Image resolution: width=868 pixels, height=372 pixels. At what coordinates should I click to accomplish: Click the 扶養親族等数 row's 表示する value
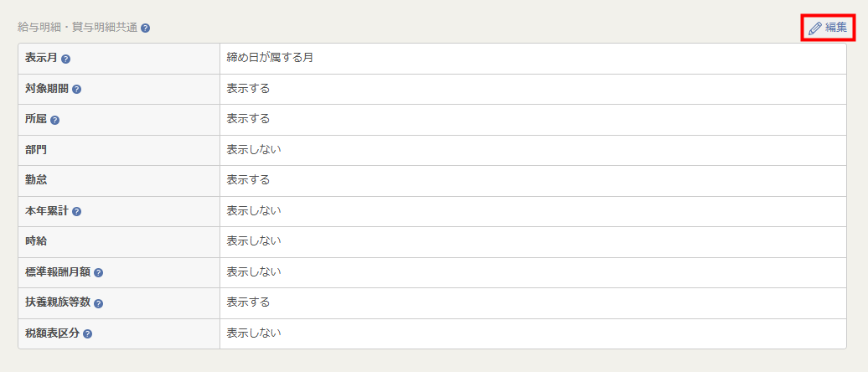pyautogui.click(x=248, y=302)
